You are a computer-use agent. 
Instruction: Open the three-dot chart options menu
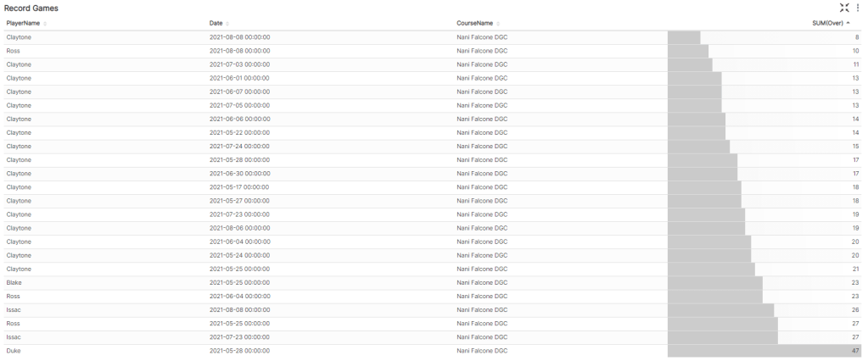click(858, 8)
